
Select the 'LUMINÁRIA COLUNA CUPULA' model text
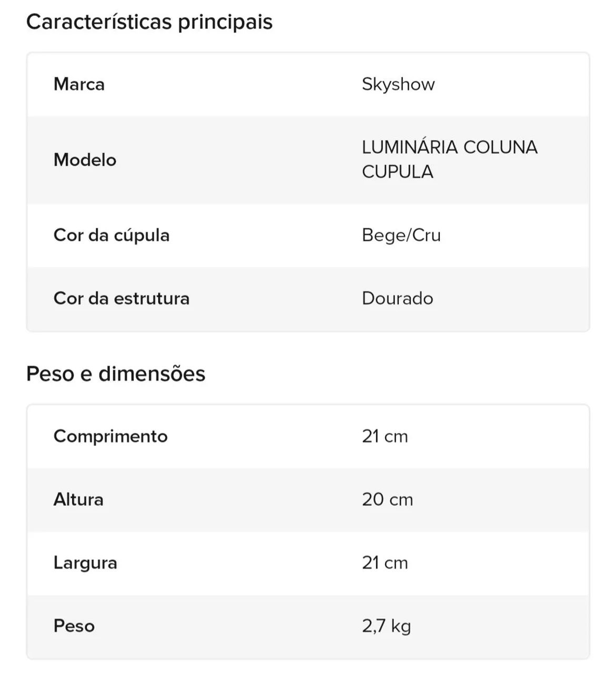point(450,159)
